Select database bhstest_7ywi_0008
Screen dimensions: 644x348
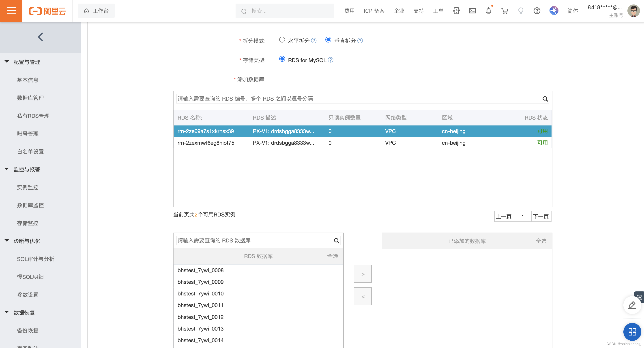coord(258,270)
